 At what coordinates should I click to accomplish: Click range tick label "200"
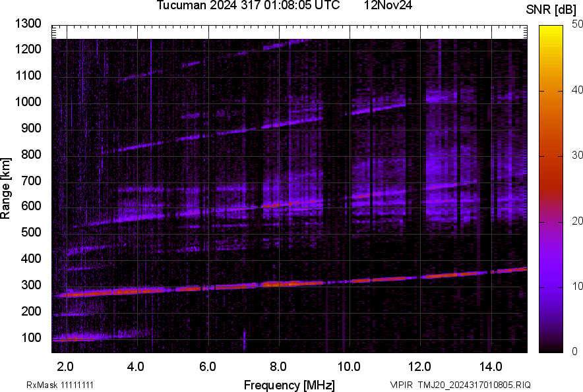click(31, 311)
